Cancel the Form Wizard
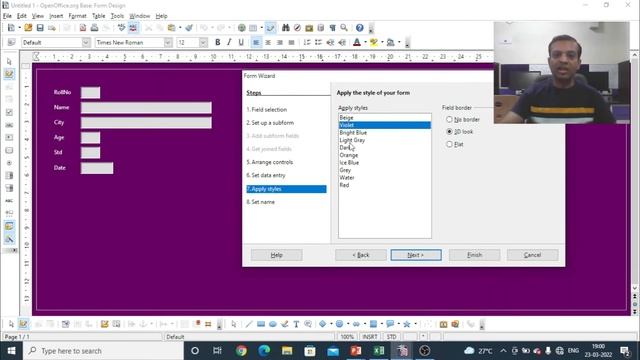Screen dimensions: 640x360 point(532,255)
